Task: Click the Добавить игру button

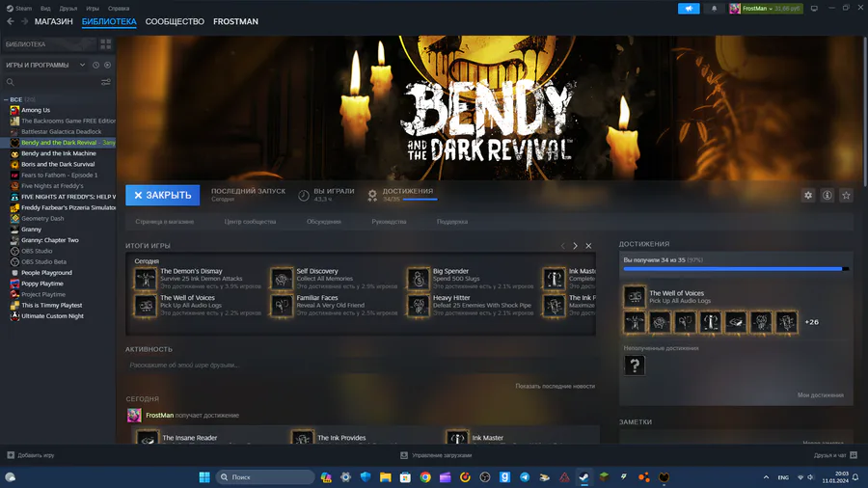Action: pyautogui.click(x=31, y=455)
